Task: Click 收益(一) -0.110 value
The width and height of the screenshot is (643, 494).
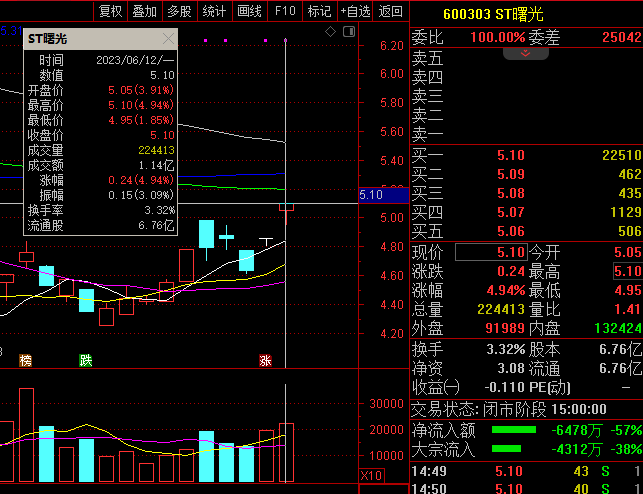Action: point(504,387)
